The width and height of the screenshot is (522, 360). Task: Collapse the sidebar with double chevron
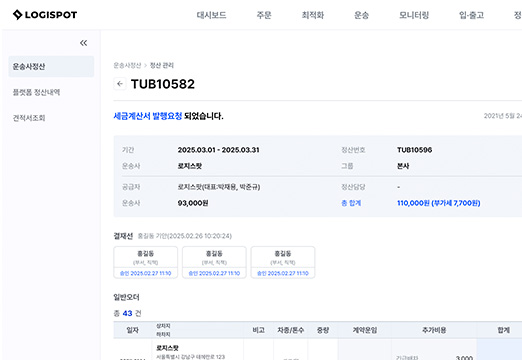click(83, 43)
